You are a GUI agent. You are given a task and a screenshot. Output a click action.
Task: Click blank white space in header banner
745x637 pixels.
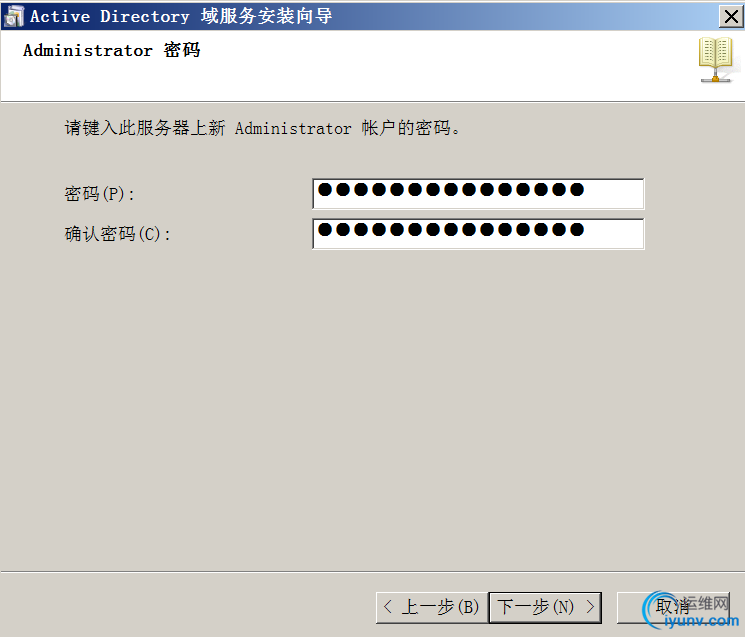[x=428, y=67]
